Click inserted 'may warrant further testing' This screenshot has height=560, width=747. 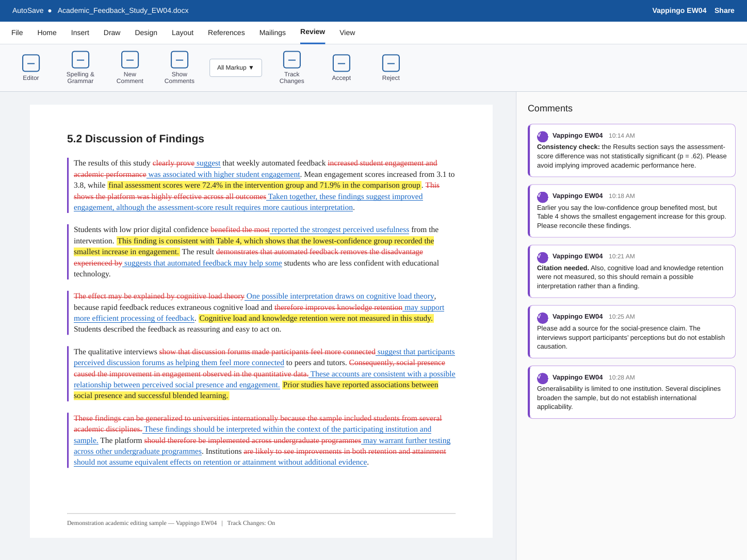407,440
